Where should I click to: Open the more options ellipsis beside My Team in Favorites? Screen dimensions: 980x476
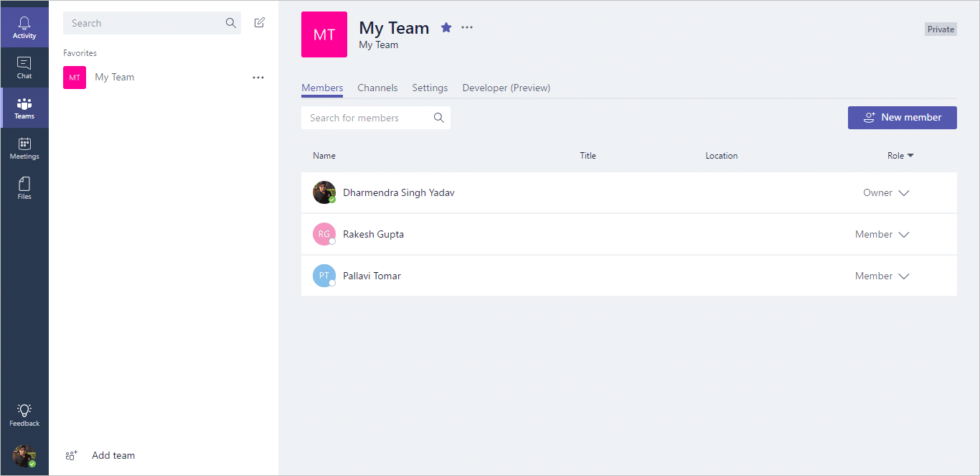pos(258,78)
